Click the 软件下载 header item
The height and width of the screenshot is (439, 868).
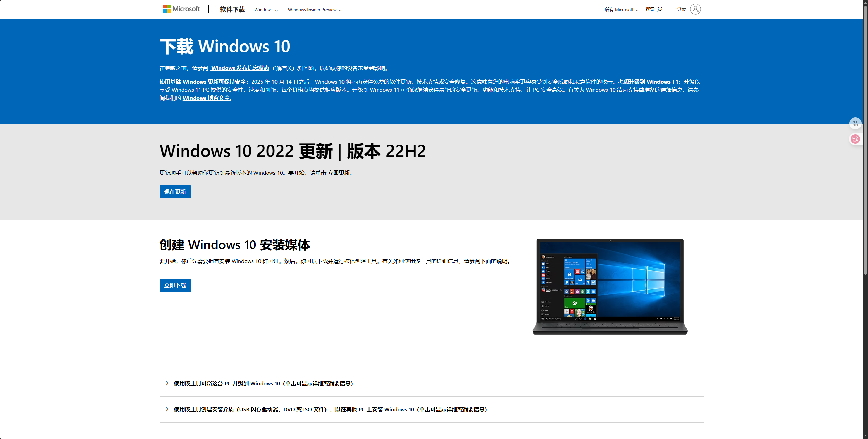(232, 10)
